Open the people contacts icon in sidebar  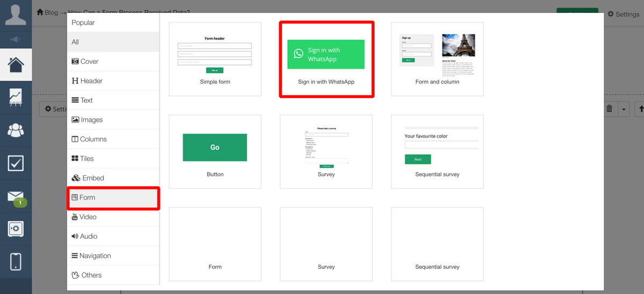pos(16,130)
